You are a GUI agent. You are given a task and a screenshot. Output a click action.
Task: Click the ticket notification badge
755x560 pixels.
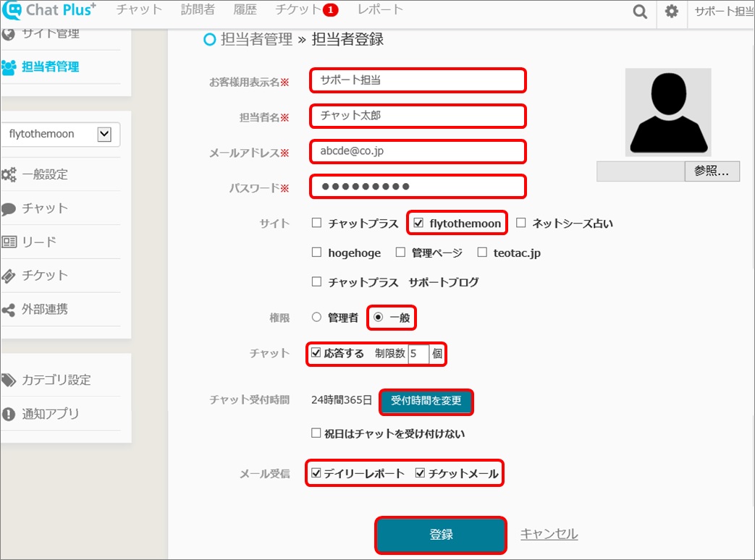coord(330,9)
